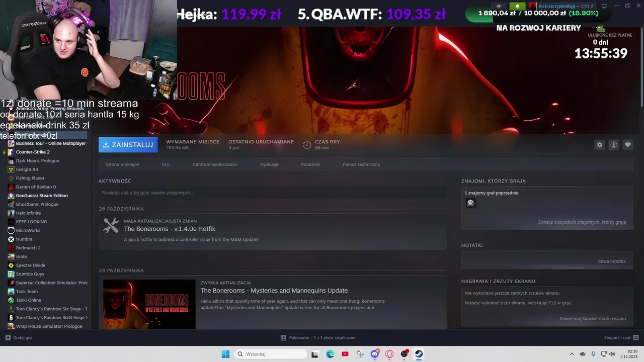Image resolution: width=644 pixels, height=362 pixels.
Task: Click the Redmatch 2 game icon
Action: [x=11, y=248]
